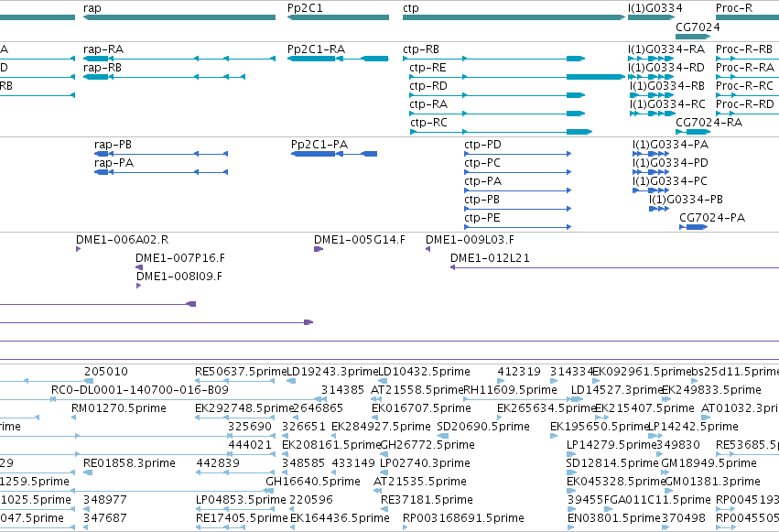
Task: Select the l(1)G0334-PB protein label
Action: [687, 200]
